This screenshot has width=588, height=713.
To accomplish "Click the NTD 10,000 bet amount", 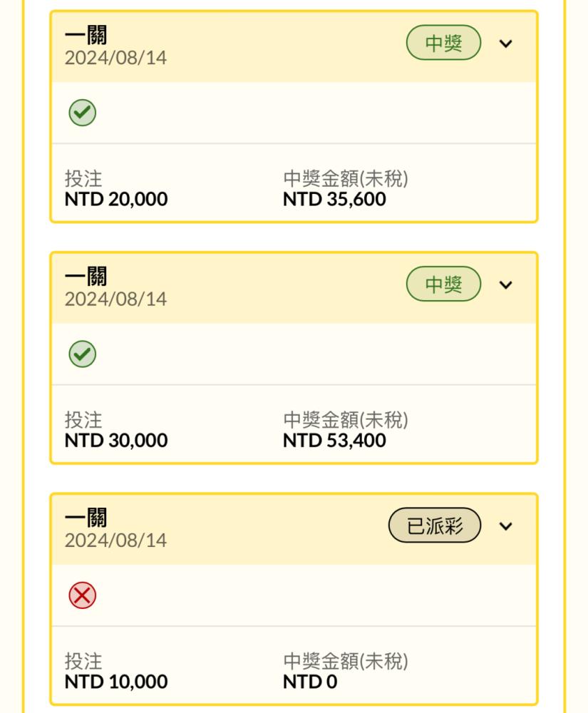I will 116,682.
